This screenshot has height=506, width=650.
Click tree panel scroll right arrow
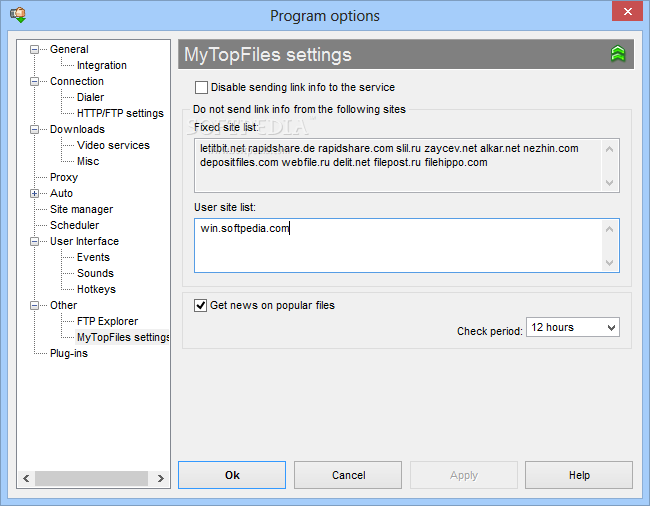pos(161,478)
